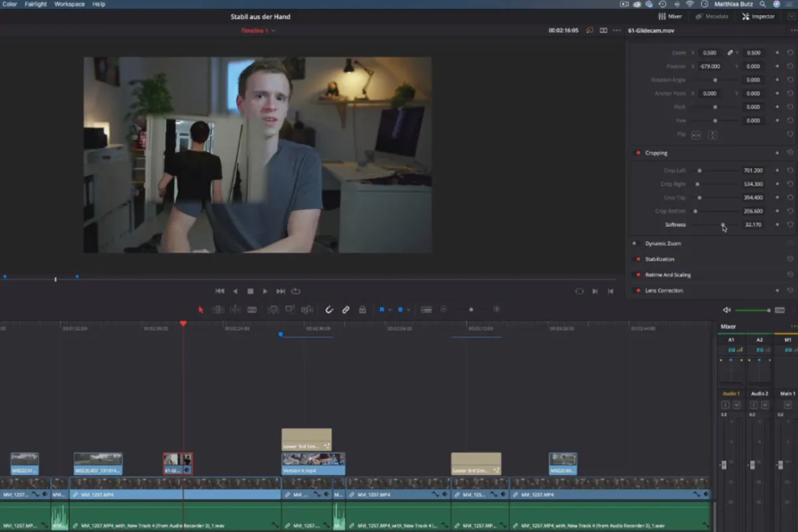Image resolution: width=798 pixels, height=532 pixels.
Task: Expand the Stabilization section header
Action: [x=660, y=259]
